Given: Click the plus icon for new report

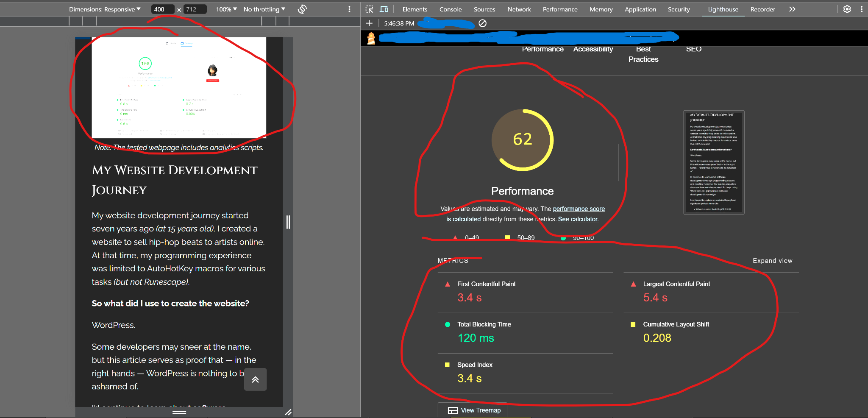Looking at the screenshot, I should (369, 23).
